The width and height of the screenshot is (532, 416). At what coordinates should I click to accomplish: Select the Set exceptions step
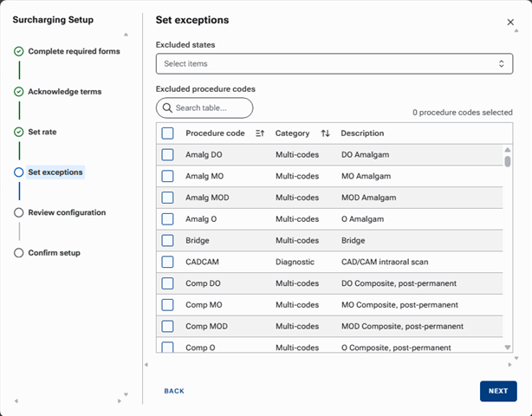click(55, 172)
